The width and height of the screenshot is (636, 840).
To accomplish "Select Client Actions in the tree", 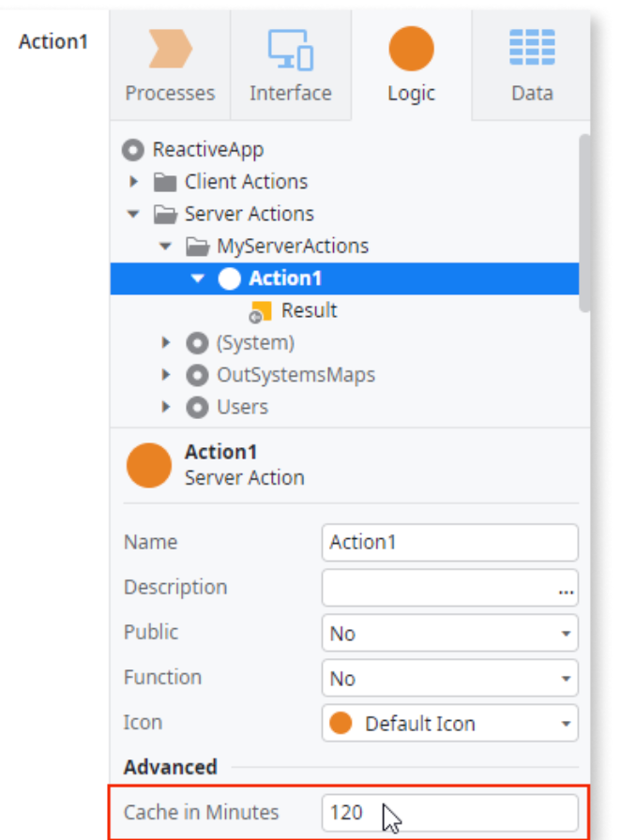I will [246, 182].
